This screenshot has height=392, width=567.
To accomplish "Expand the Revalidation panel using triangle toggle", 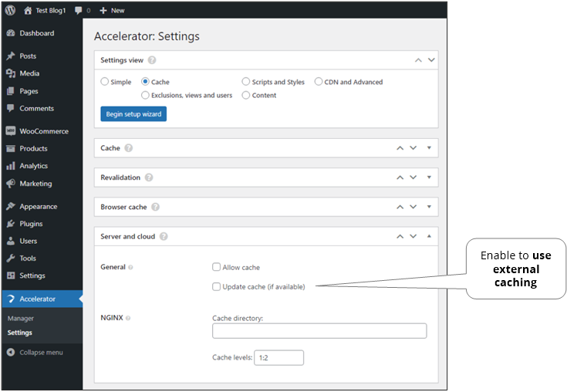I will pos(430,177).
